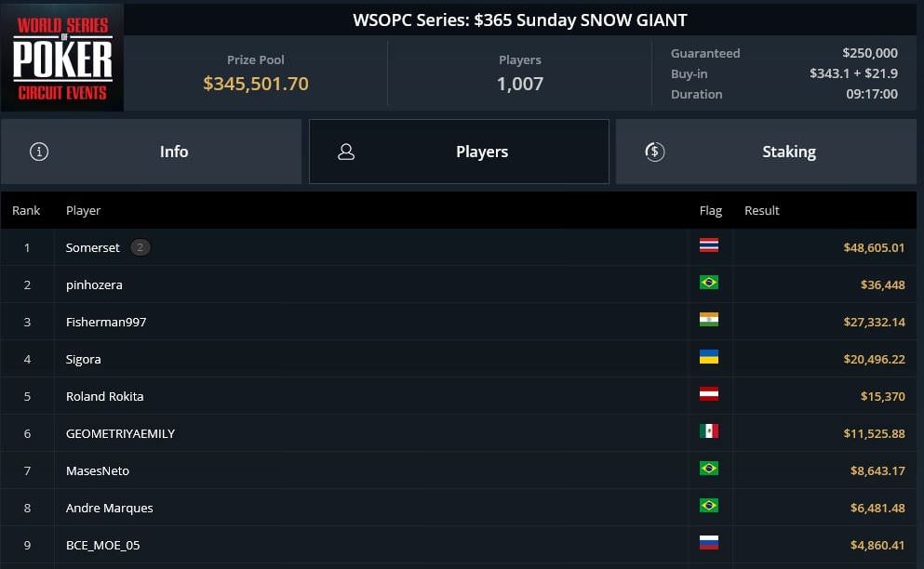
Task: Click the India flag beside Fisherman997
Action: (x=709, y=320)
